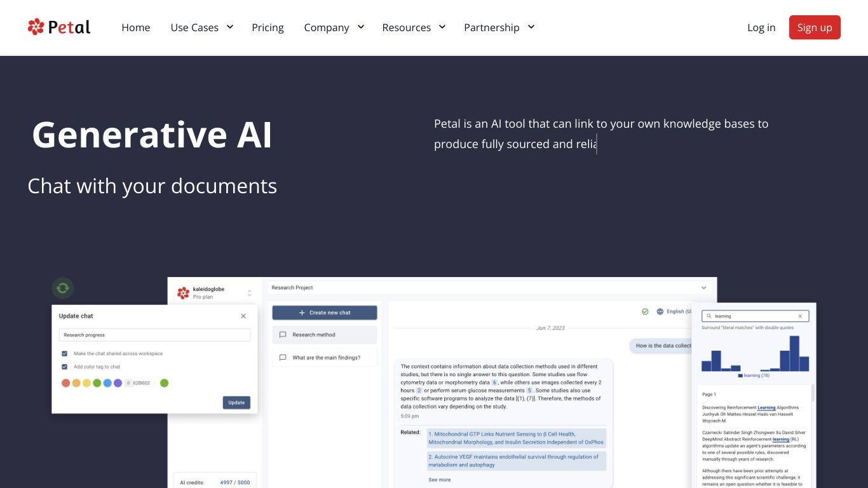
Task: Open related source 'Mitochondrial GTP Links Nutrient Sensing'
Action: (x=516, y=438)
